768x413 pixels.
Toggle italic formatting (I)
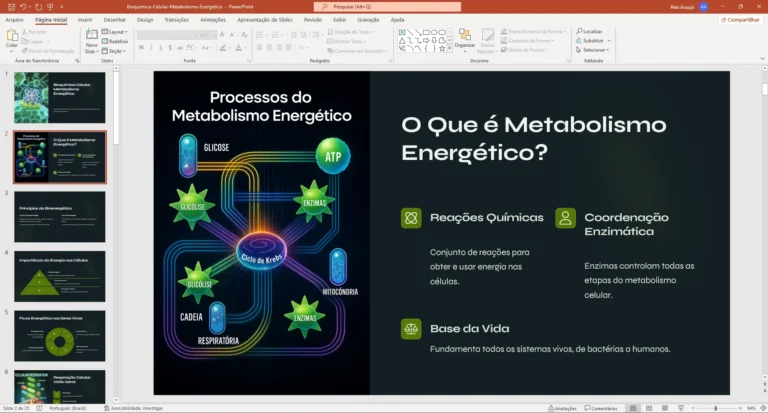pos(151,48)
